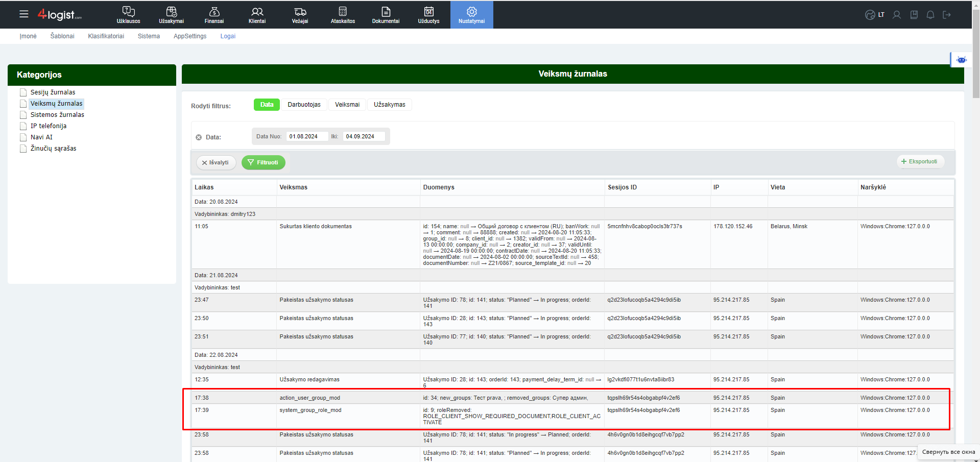Click the Iki date field
Viewport: 980px width, 462px height.
[x=364, y=136]
